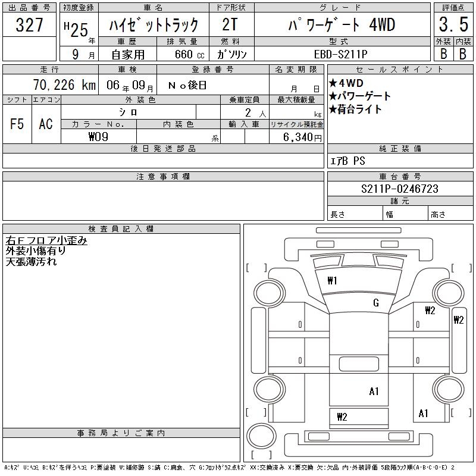Click the car name ハイゼットトラック
This screenshot has width=476, height=476.
[x=154, y=24]
